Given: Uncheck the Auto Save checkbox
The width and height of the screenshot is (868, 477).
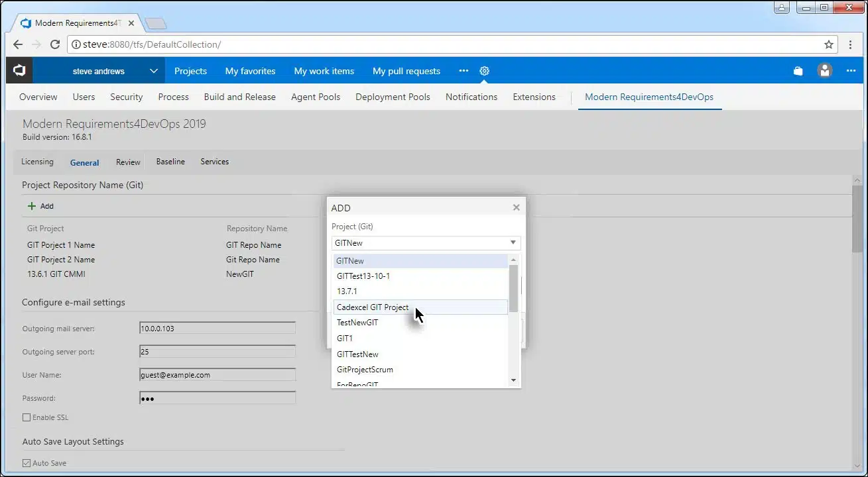Looking at the screenshot, I should tap(27, 463).
